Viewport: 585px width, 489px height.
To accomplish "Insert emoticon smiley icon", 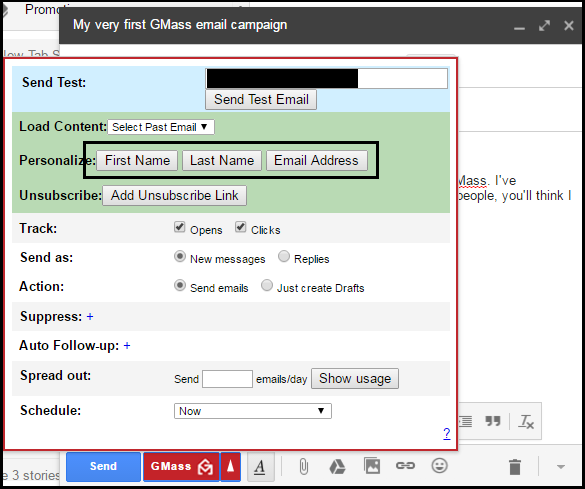I will (x=439, y=466).
